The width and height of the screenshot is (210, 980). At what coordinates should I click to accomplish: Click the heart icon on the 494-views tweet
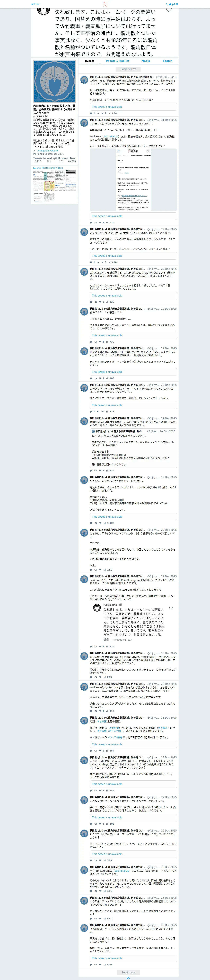[103, 113]
